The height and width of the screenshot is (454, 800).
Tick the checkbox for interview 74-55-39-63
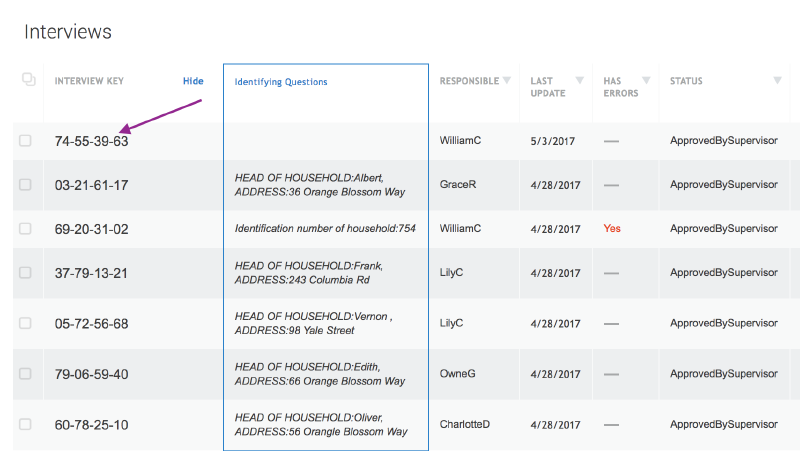click(x=25, y=141)
